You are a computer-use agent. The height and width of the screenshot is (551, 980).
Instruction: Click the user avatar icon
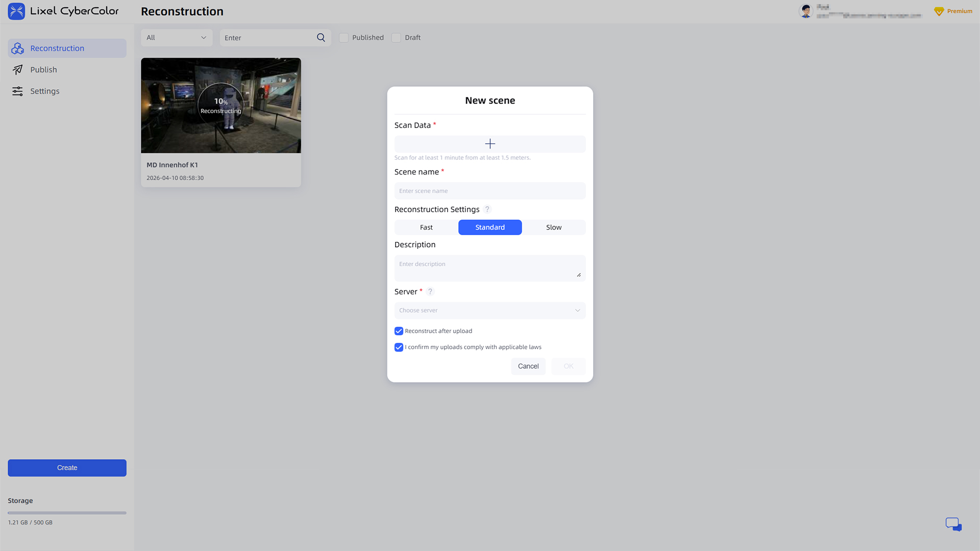coord(806,11)
